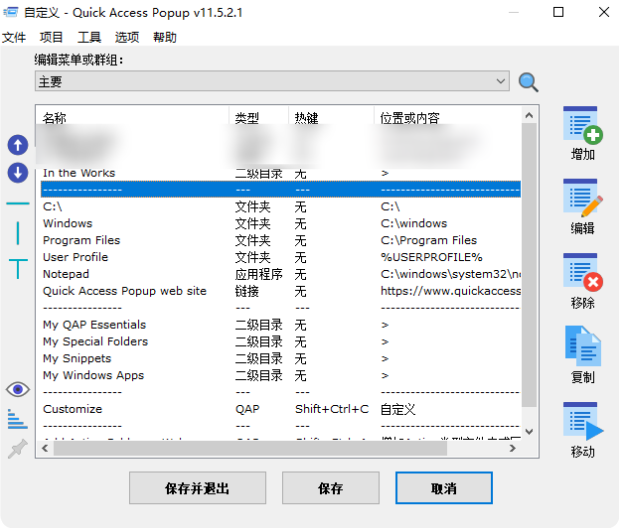619x528 pixels.
Task: Open the 选项 menu
Action: (x=127, y=38)
